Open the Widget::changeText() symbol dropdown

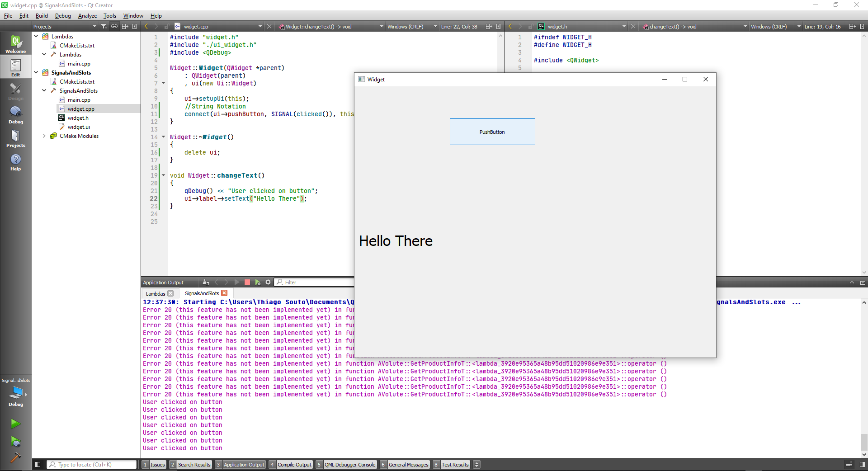[330, 27]
